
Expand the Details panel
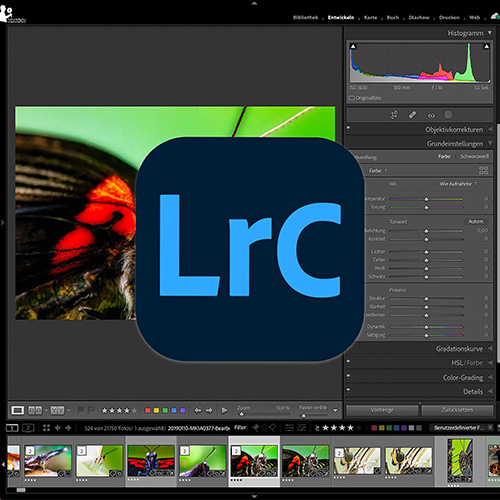(x=490, y=391)
